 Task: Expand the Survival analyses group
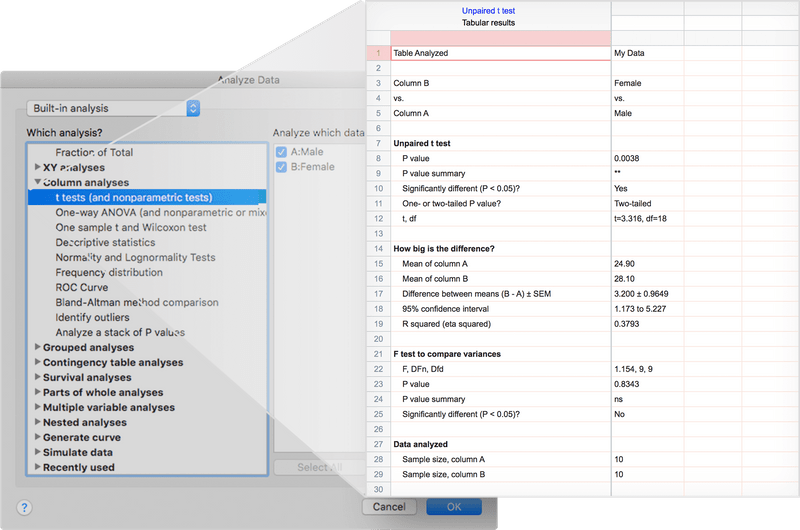pos(38,378)
